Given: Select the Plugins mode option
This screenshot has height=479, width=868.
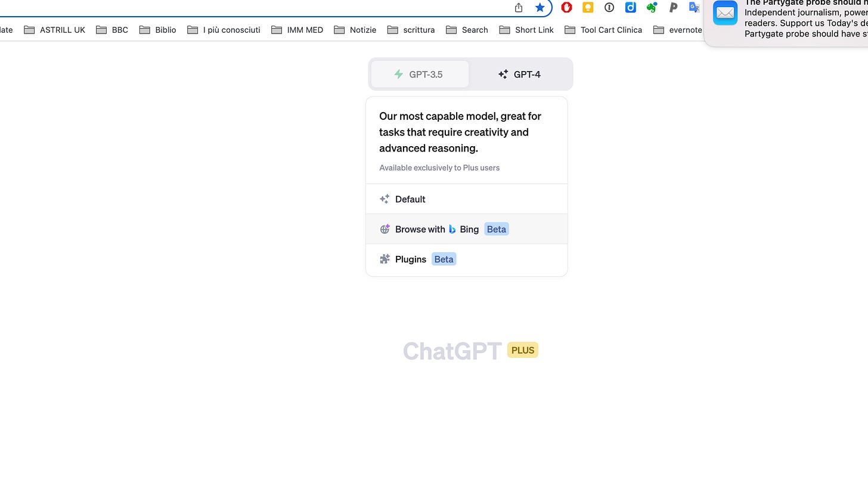Looking at the screenshot, I should click(467, 259).
